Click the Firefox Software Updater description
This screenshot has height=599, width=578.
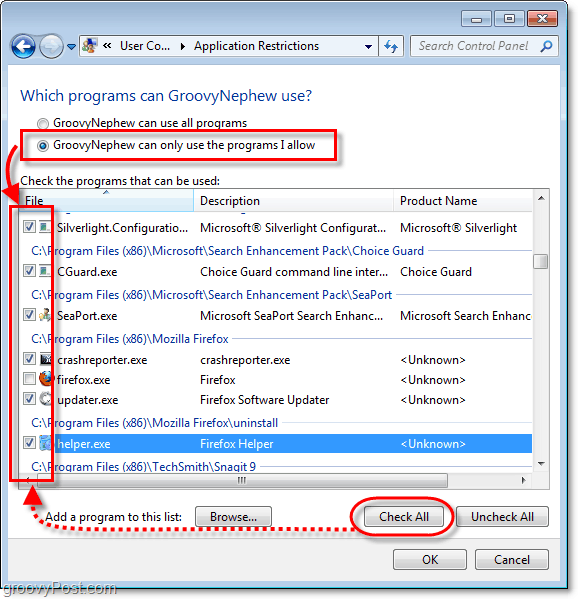(265, 400)
